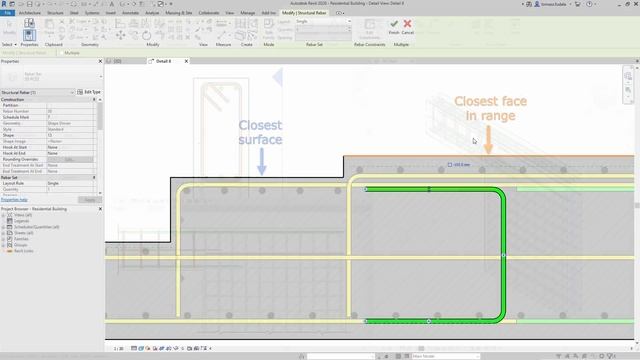This screenshot has width=640, height=360.
Task: Click the Rounding Overrides Edit button
Action: (70, 159)
